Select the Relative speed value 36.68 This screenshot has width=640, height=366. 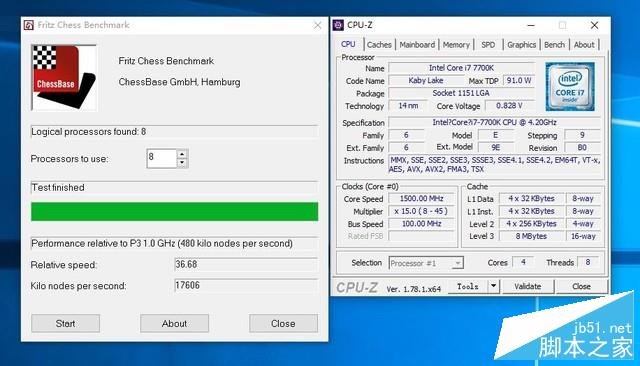(246, 264)
